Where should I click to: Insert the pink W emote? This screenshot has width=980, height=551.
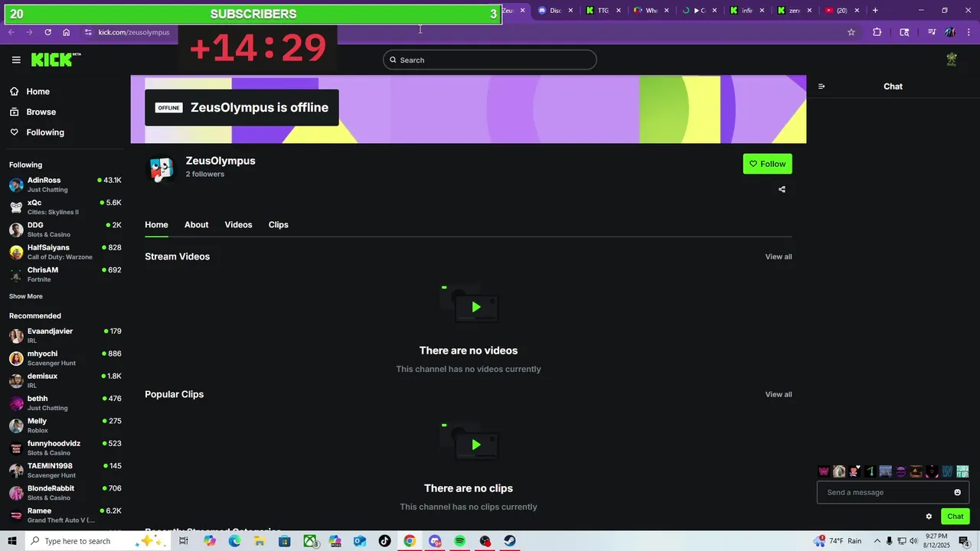(x=824, y=471)
